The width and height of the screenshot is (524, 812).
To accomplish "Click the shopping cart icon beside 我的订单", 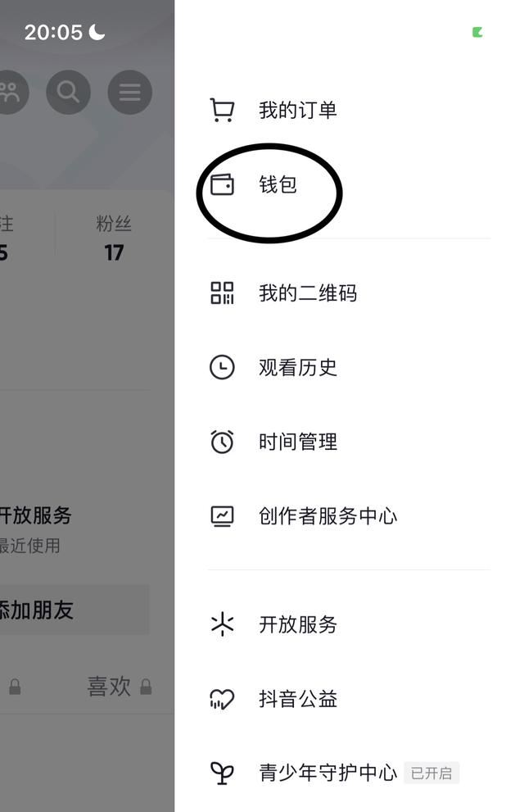I will tap(221, 108).
